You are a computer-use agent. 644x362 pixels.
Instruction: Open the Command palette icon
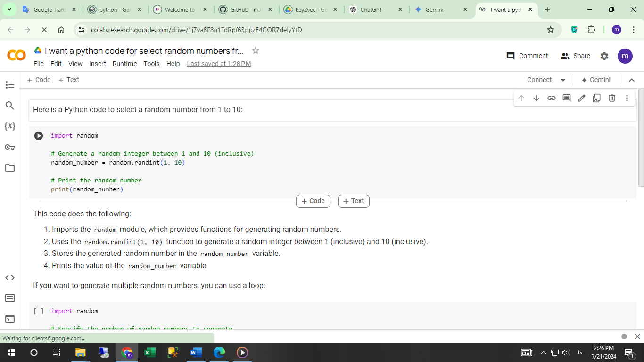(x=9, y=298)
